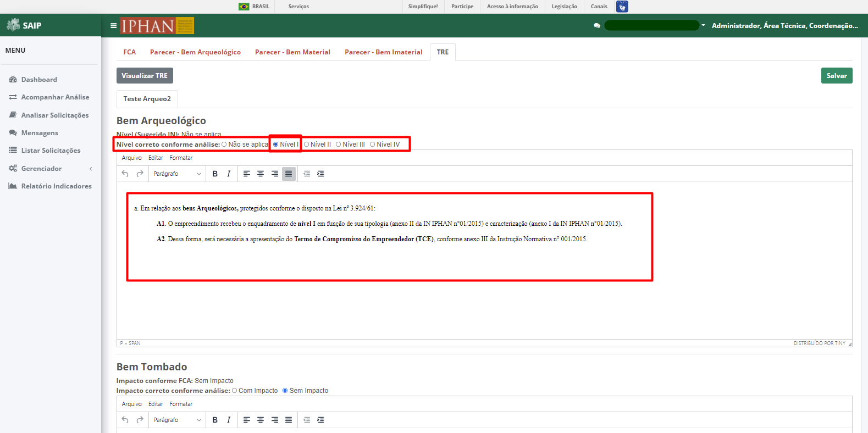
Task: Justify text in the Bem Arqueológico editor
Action: pos(289,174)
